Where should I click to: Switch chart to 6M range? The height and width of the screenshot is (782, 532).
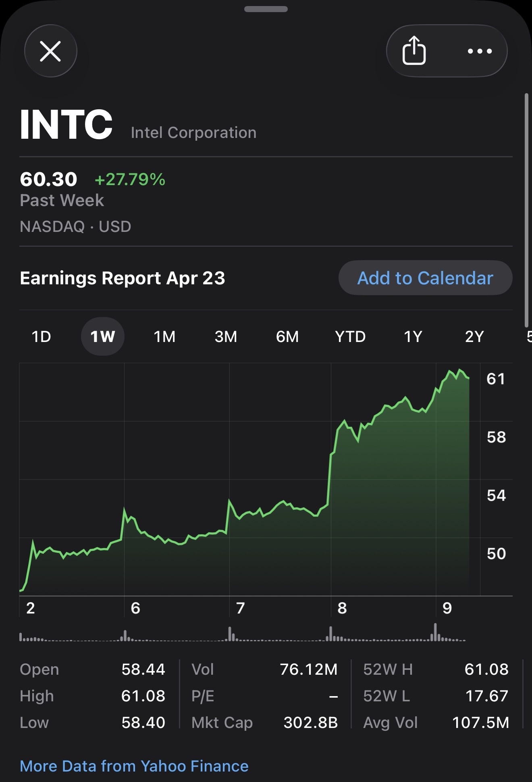click(287, 336)
